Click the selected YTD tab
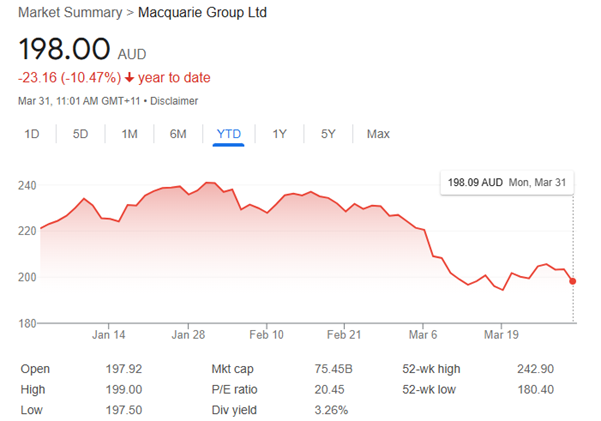Image resolution: width=601 pixels, height=421 pixels. coord(229,134)
